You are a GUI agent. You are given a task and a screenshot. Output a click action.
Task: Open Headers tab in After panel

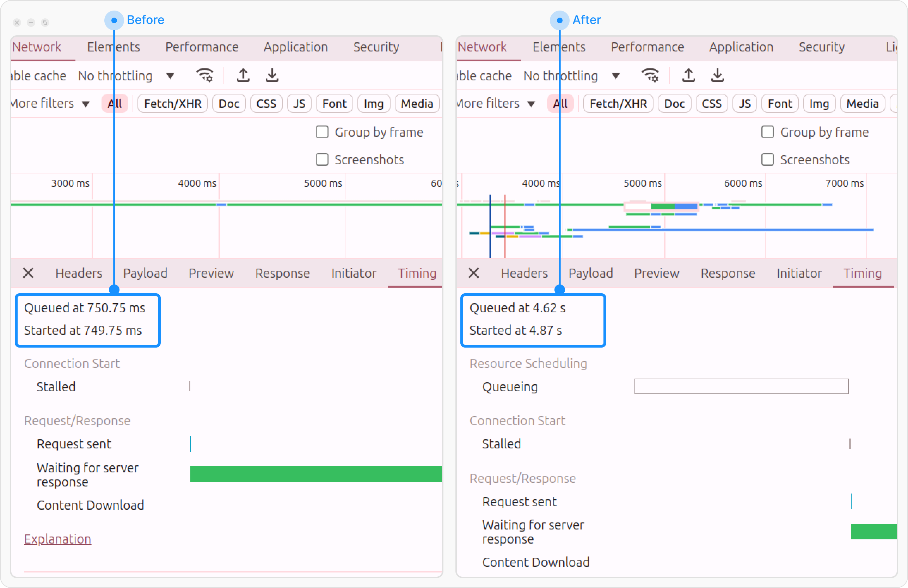(x=524, y=273)
